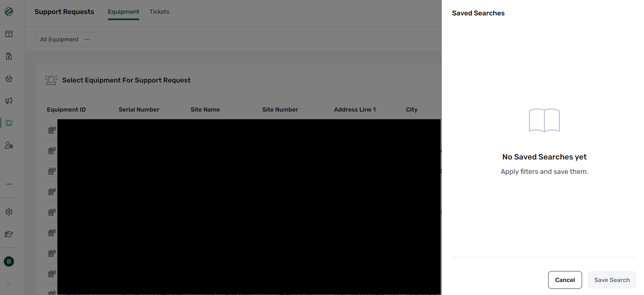Image resolution: width=644 pixels, height=295 pixels.
Task: Switch to the Tickets tab
Action: coord(159,12)
